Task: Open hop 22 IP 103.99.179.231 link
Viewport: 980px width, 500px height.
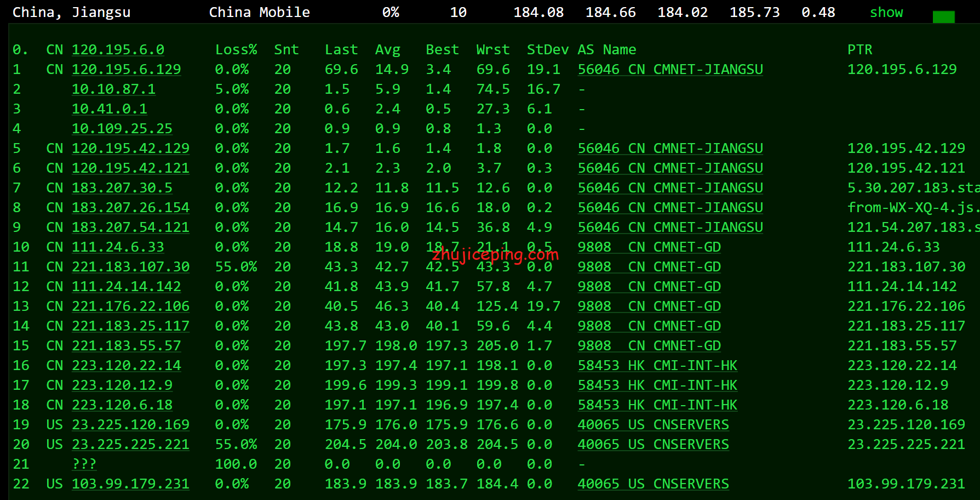Action: [x=130, y=484]
